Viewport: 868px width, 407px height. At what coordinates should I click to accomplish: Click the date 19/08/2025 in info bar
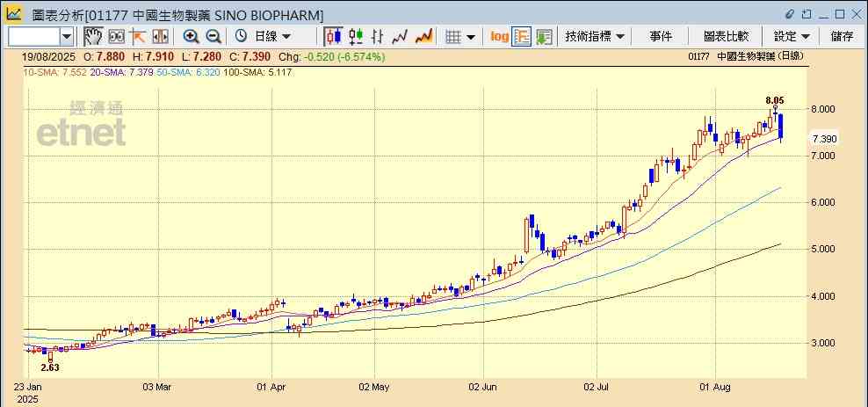(49, 56)
